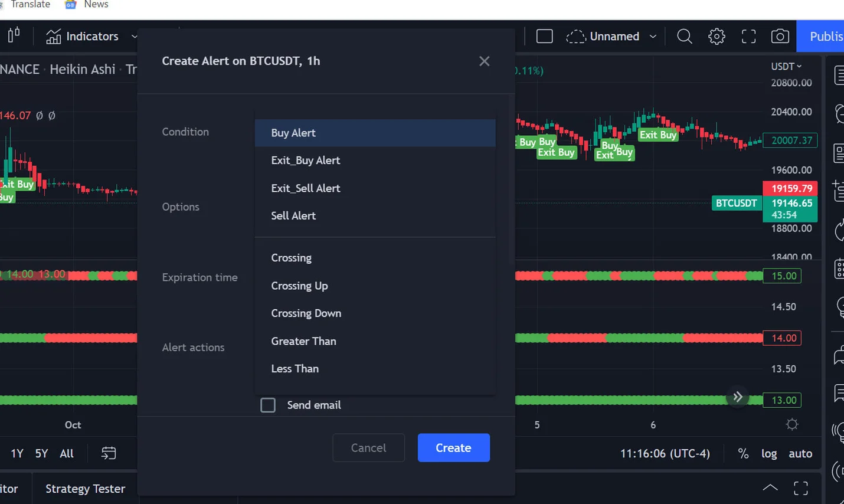The image size is (844, 504).
Task: Select Sell Alert condition
Action: pos(375,216)
